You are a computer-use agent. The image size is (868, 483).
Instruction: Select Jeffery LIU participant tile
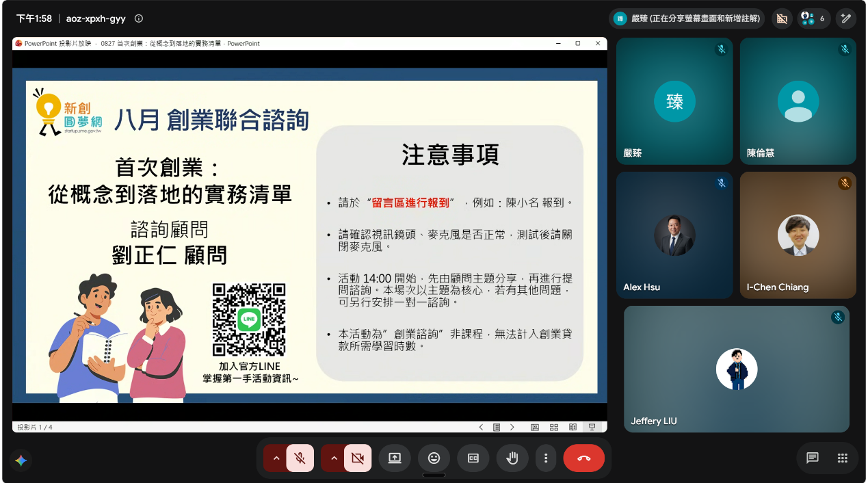[736, 369]
